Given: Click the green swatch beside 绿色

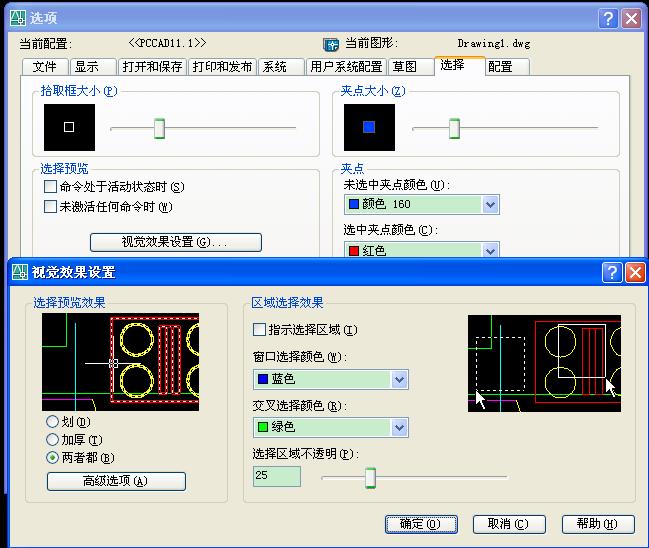Looking at the screenshot, I should point(263,427).
